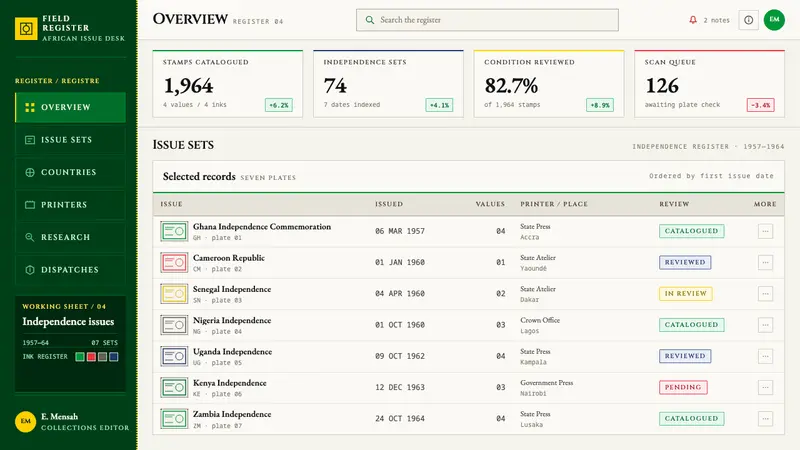The image size is (800, 450).
Task: Open the Countries sidebar section
Action: pyautogui.click(x=70, y=172)
